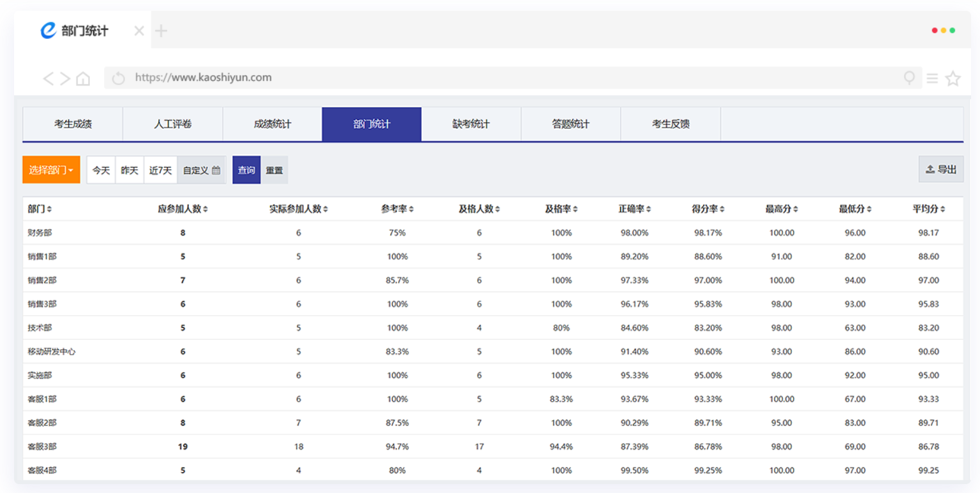Reload page using the refresh icon
Screen dimensions: 980x493
(118, 78)
